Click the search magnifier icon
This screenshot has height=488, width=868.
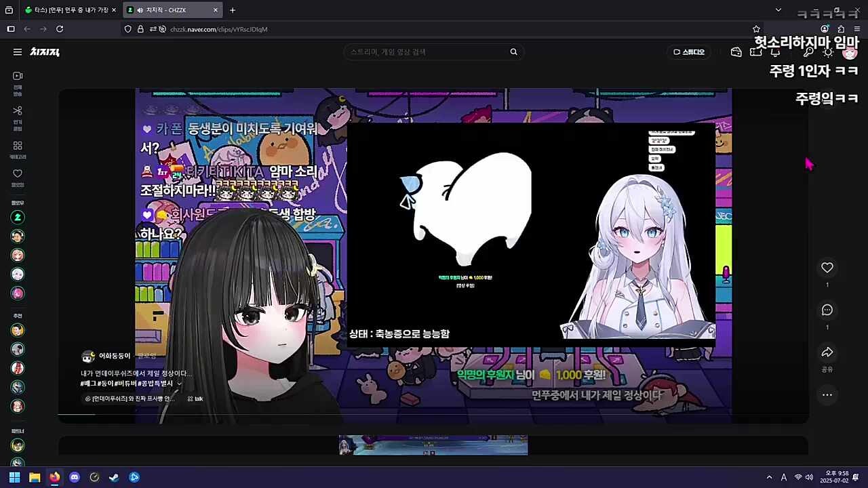(513, 52)
